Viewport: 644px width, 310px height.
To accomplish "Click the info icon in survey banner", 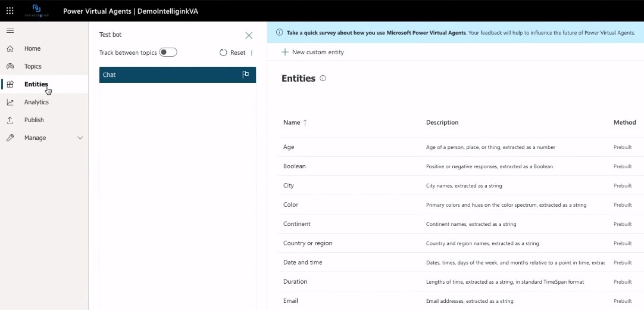I will click(279, 32).
